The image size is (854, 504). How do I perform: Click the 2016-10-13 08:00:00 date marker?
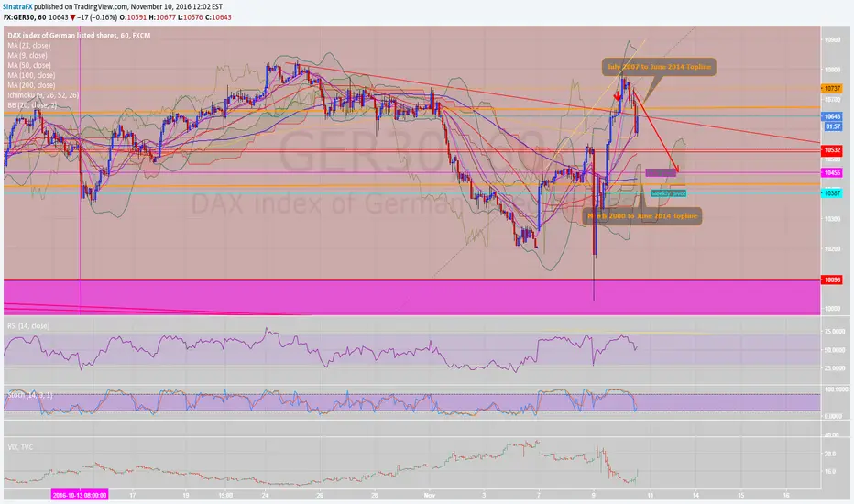pyautogui.click(x=80, y=495)
